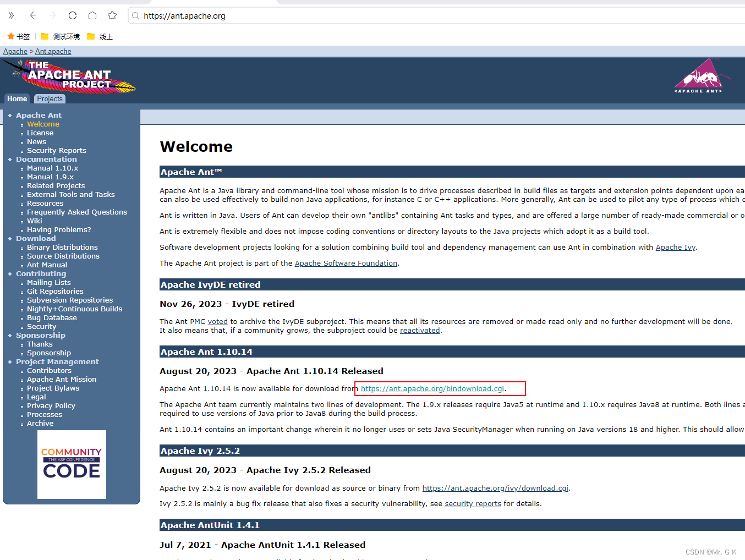Open the Apache Ant Mission link
The height and width of the screenshot is (560, 745).
62,380
